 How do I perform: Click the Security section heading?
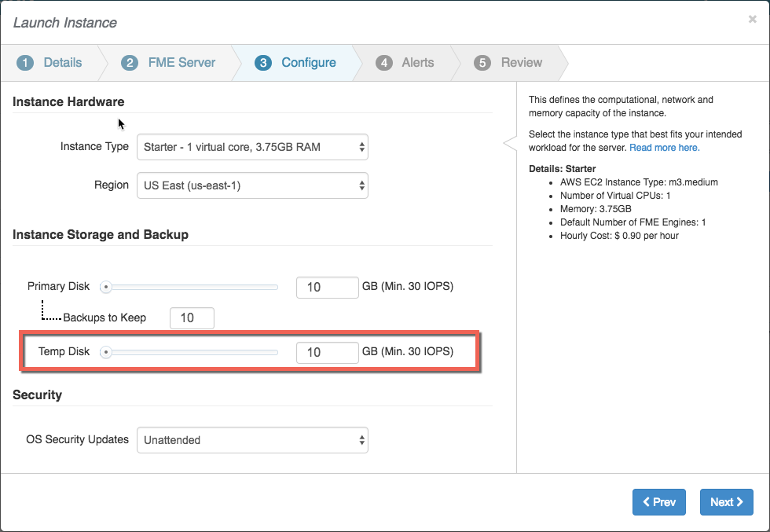click(x=38, y=395)
